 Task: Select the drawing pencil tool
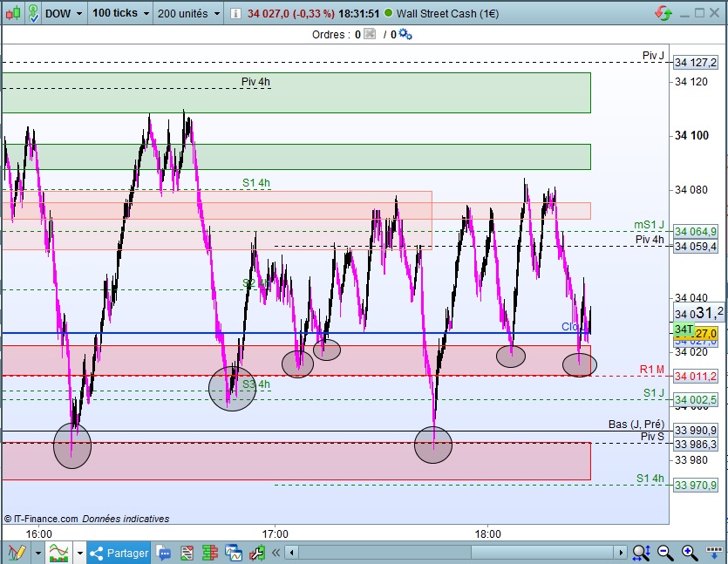17,553
